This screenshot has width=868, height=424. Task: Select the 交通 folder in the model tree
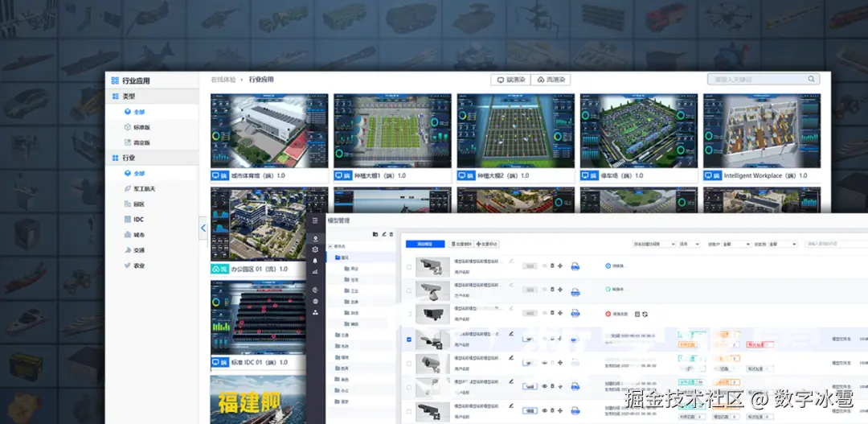(x=342, y=335)
